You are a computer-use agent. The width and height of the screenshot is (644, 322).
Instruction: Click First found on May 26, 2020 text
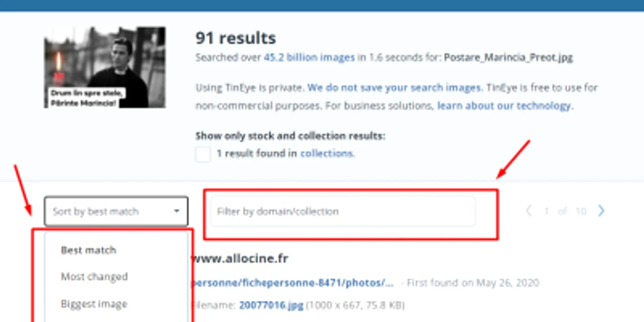point(473,283)
